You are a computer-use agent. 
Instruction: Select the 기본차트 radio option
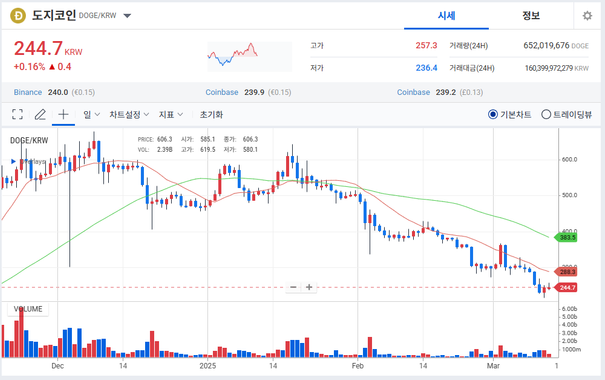pos(509,115)
